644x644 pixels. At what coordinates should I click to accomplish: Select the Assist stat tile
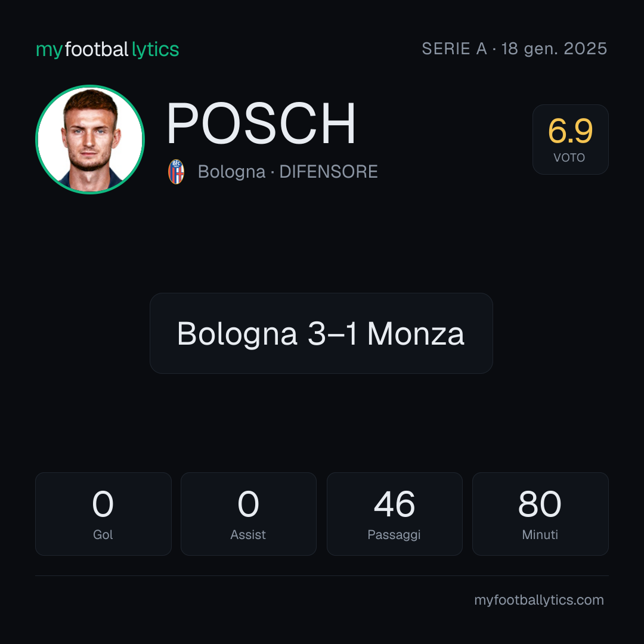(249, 514)
